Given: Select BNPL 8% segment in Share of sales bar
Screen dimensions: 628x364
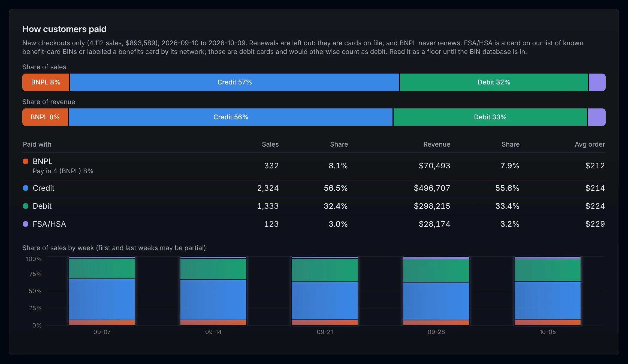Looking at the screenshot, I should (46, 82).
